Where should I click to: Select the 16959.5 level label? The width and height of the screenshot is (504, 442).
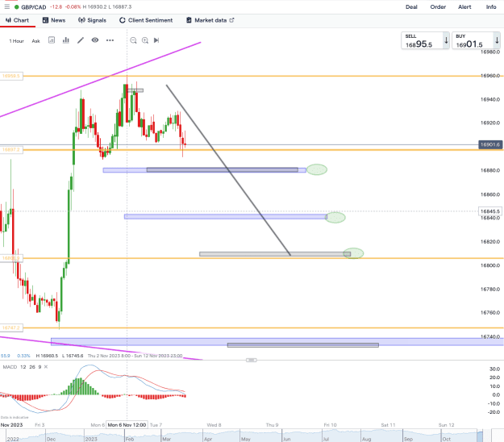(11, 76)
